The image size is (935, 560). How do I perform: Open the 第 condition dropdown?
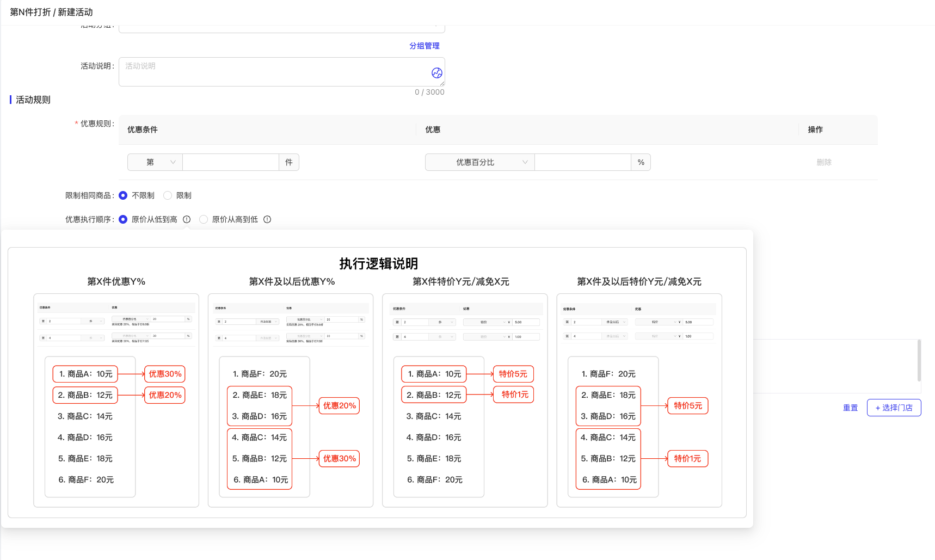155,162
